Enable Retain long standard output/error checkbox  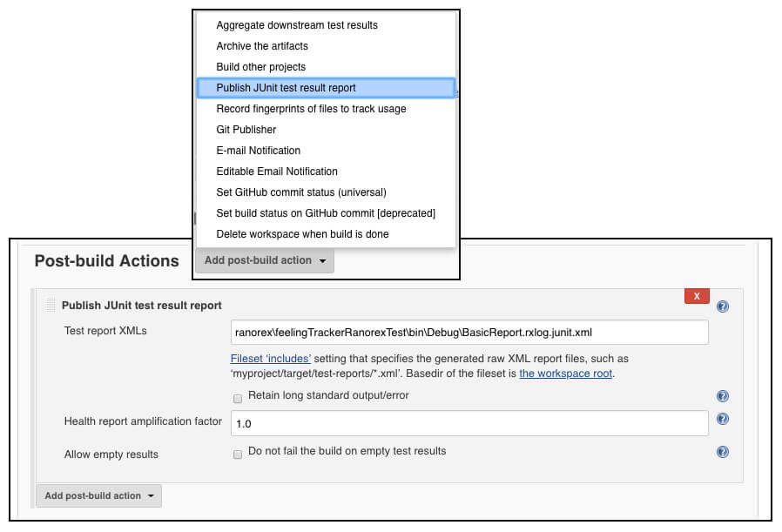(238, 399)
